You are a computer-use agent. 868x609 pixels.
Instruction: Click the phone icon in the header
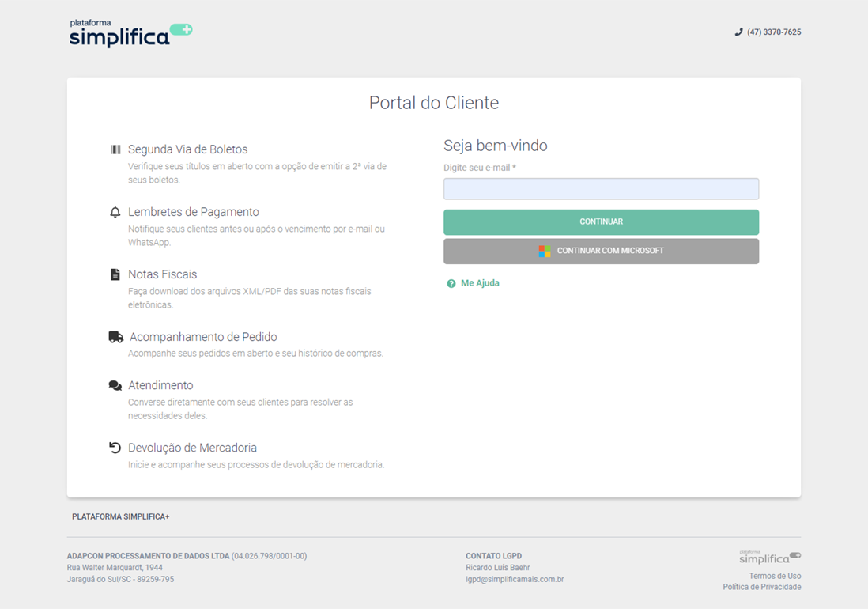(738, 32)
